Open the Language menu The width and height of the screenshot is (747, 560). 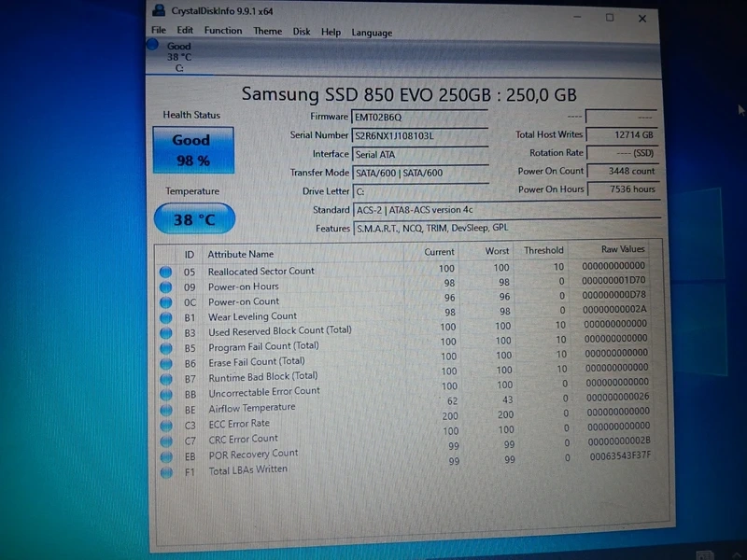372,33
